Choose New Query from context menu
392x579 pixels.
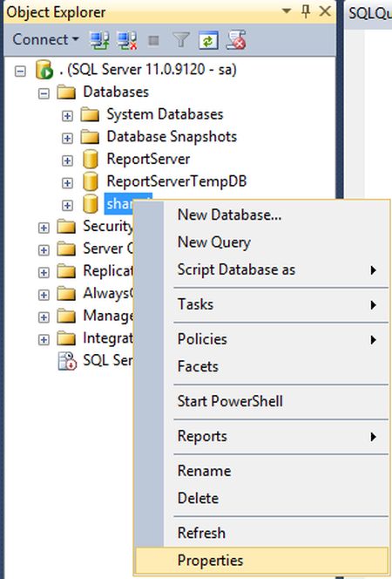(262, 242)
